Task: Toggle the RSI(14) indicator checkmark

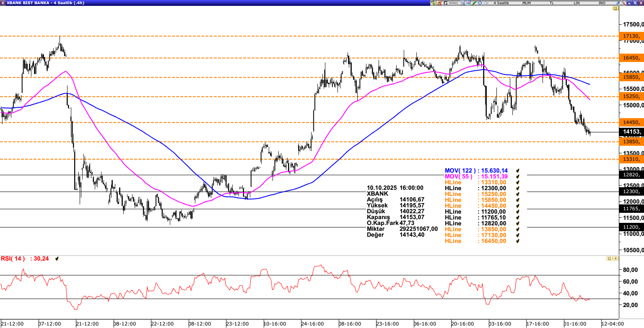Action: point(57,259)
